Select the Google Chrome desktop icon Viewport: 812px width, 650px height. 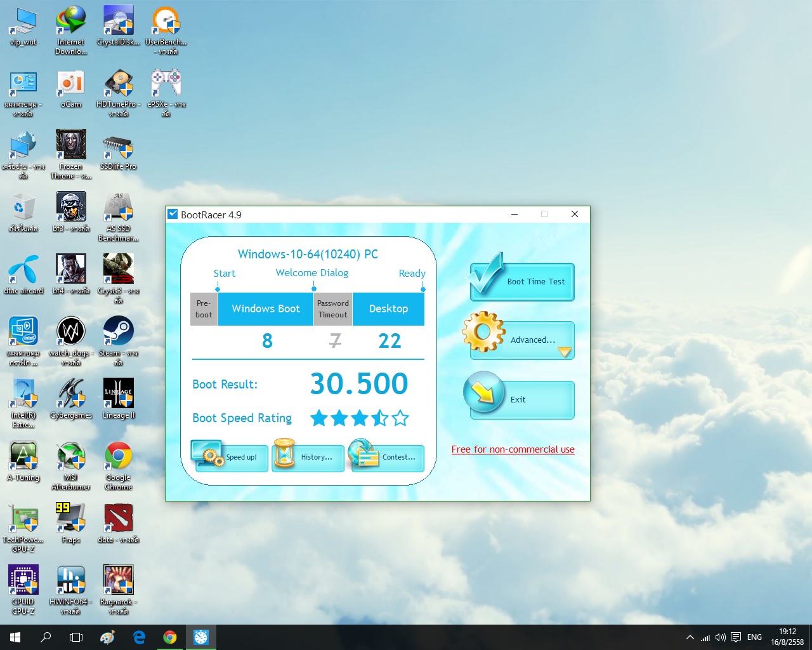tap(119, 466)
